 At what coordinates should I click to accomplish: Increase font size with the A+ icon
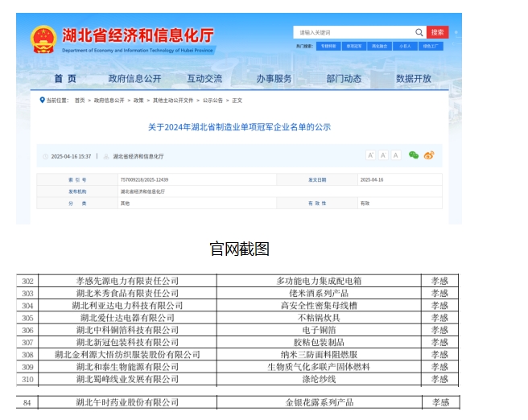(370, 155)
